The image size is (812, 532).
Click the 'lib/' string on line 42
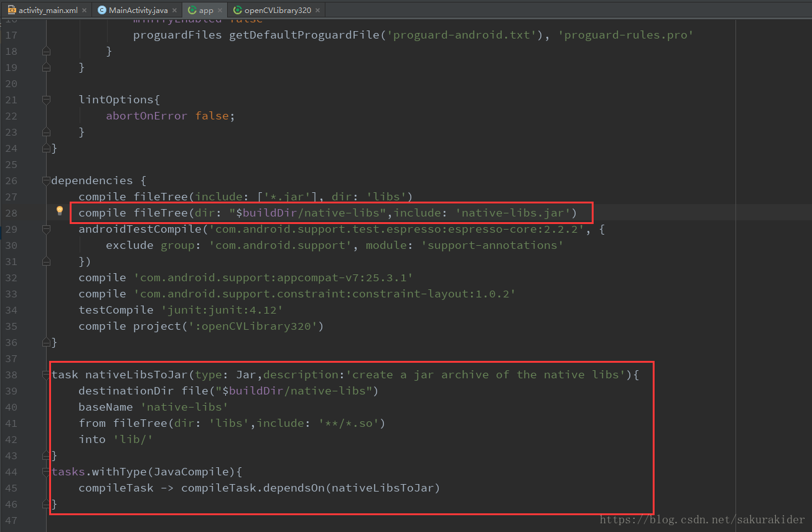[133, 439]
